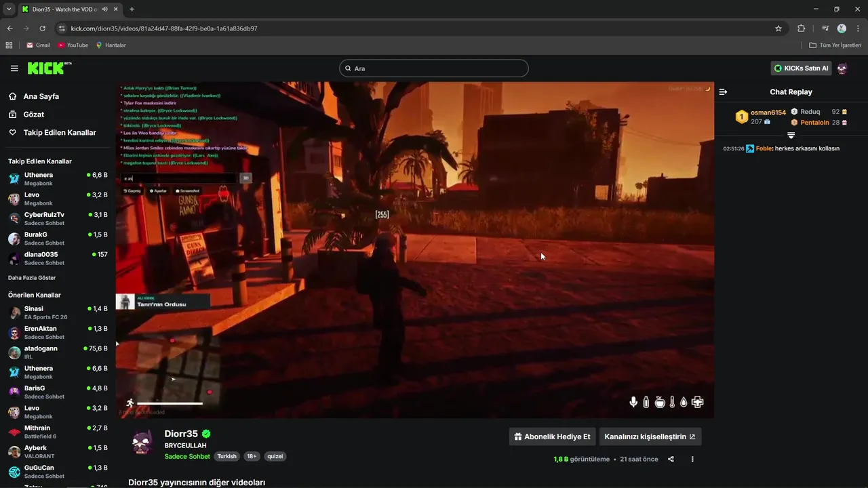Open a new browser tab
Image resolution: width=868 pixels, height=488 pixels.
pyautogui.click(x=132, y=9)
